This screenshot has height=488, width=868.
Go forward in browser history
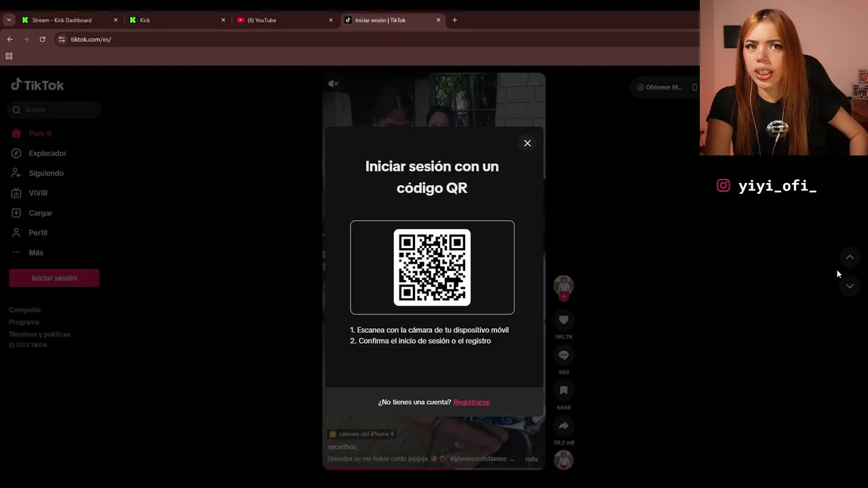pos(26,39)
